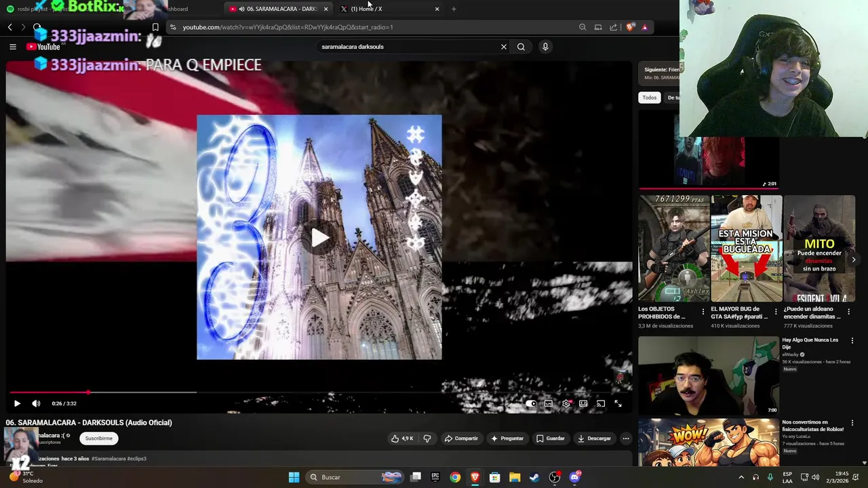Expand the system tray hidden icons chevron
Image resolution: width=868 pixels, height=488 pixels.
pyautogui.click(x=741, y=477)
